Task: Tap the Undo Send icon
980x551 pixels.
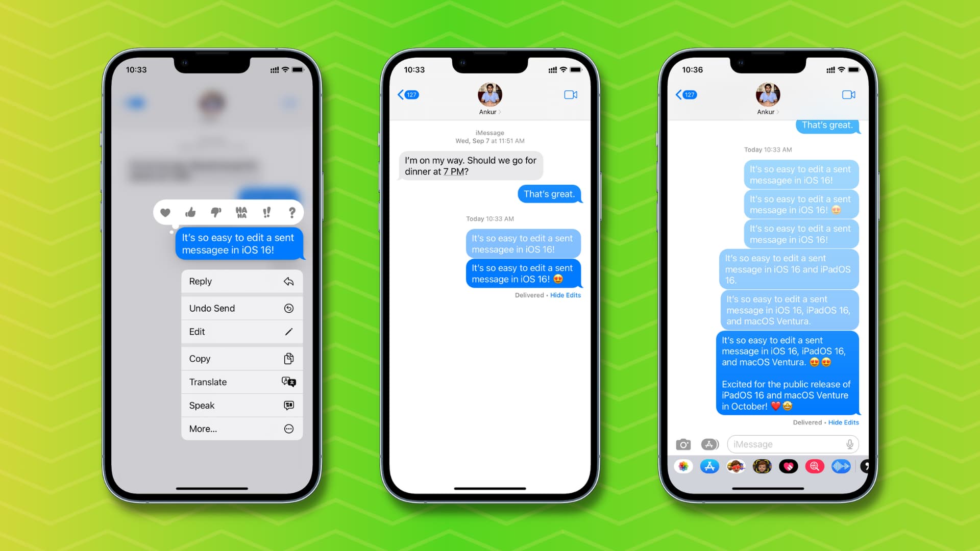Action: [x=289, y=308]
